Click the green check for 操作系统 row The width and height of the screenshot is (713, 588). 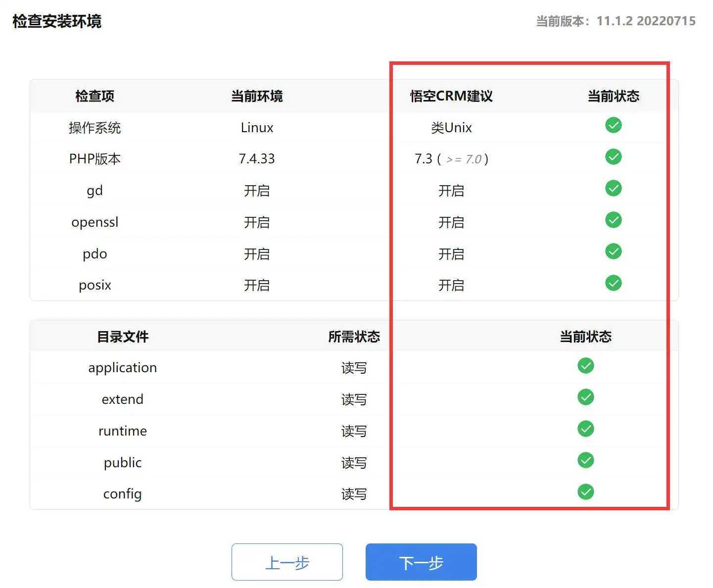coord(614,125)
